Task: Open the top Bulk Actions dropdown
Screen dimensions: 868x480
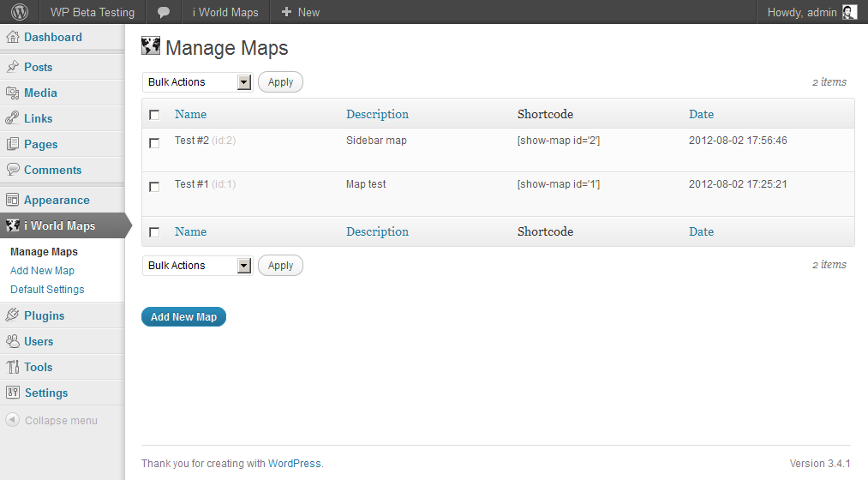Action: click(x=198, y=82)
